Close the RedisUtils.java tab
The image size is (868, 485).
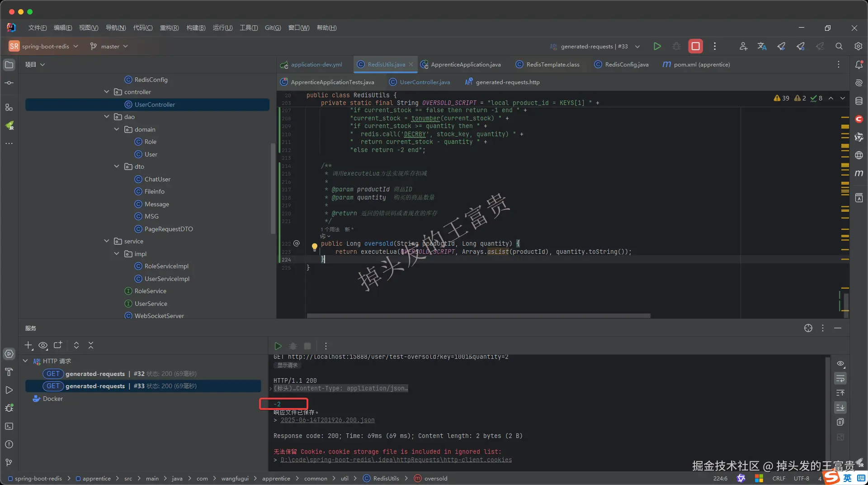(x=411, y=64)
